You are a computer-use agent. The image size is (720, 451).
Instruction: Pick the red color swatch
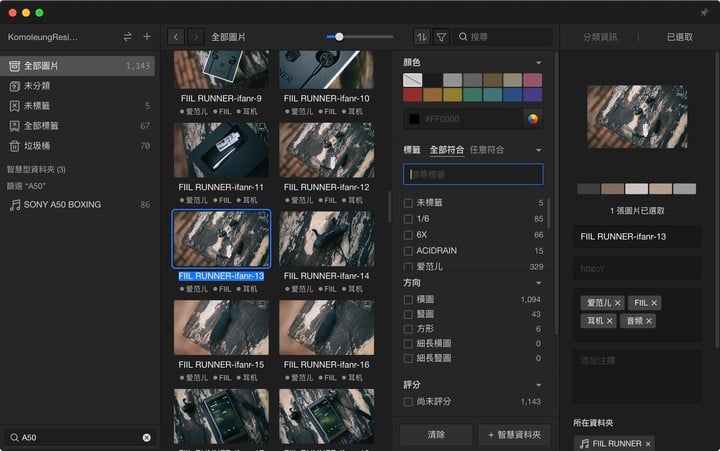click(x=412, y=95)
